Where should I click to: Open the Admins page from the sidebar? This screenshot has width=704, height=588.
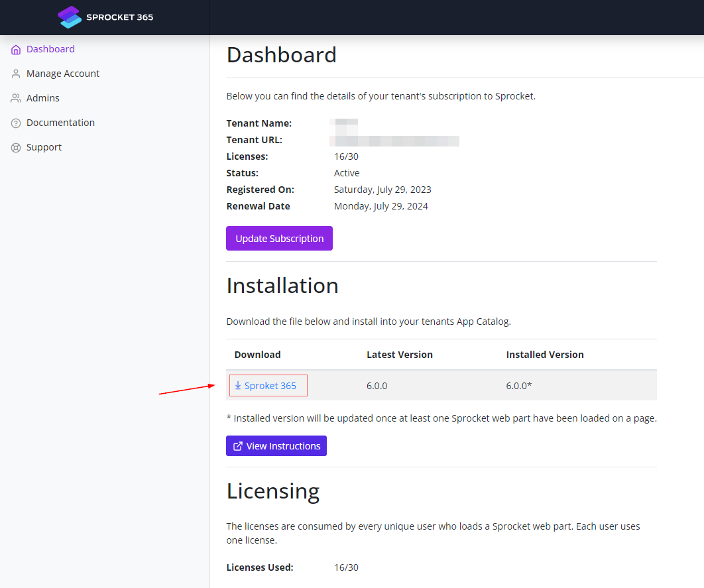[43, 98]
